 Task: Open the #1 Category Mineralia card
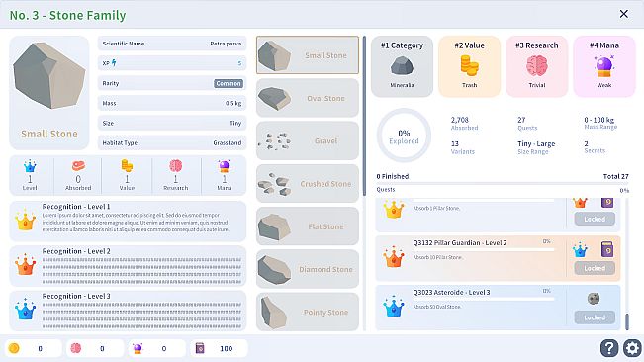tap(402, 66)
